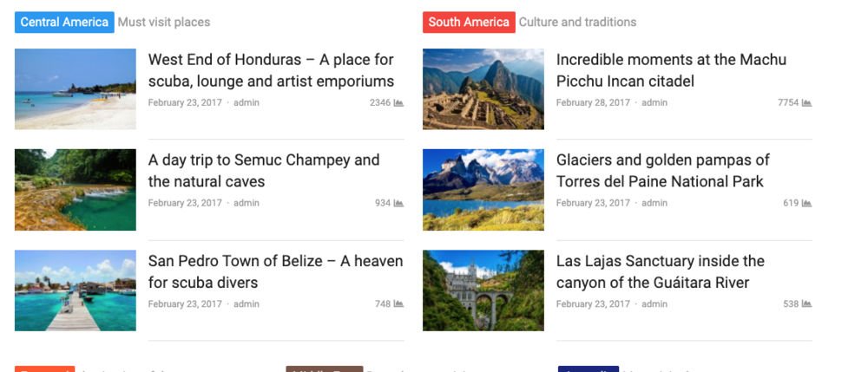Screen dimensions: 868x372
Task: Click views chart icon beside 934
Action: [398, 204]
